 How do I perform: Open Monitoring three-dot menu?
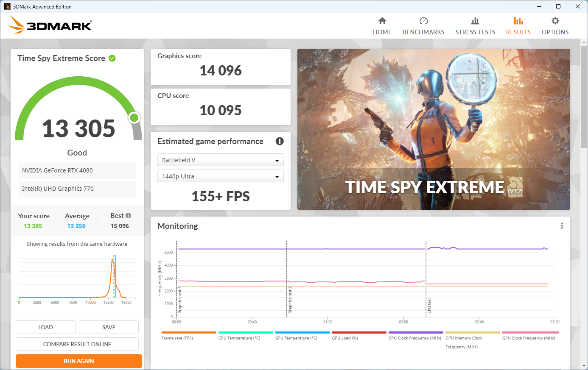tap(562, 226)
